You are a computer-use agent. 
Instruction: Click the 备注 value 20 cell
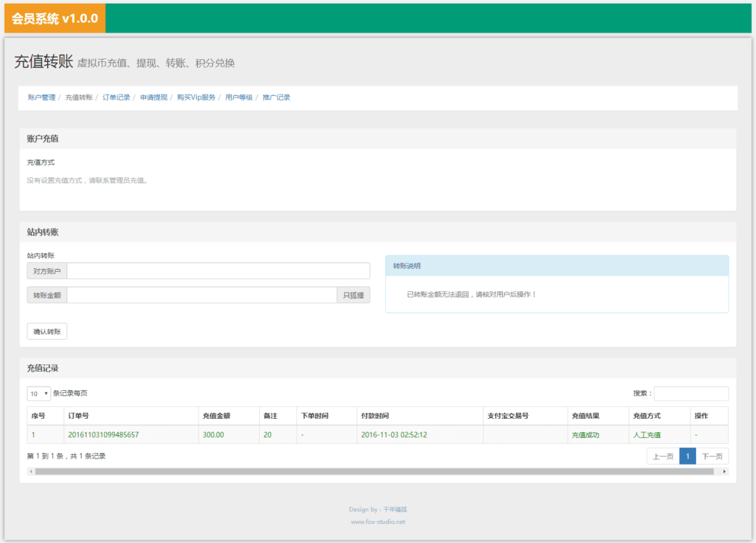pyautogui.click(x=278, y=435)
